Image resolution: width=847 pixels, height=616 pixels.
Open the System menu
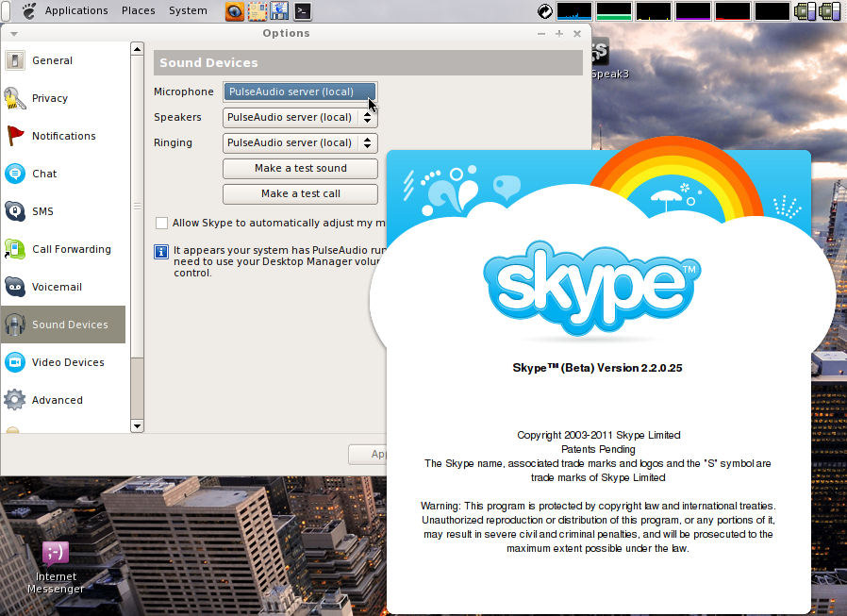[x=188, y=10]
